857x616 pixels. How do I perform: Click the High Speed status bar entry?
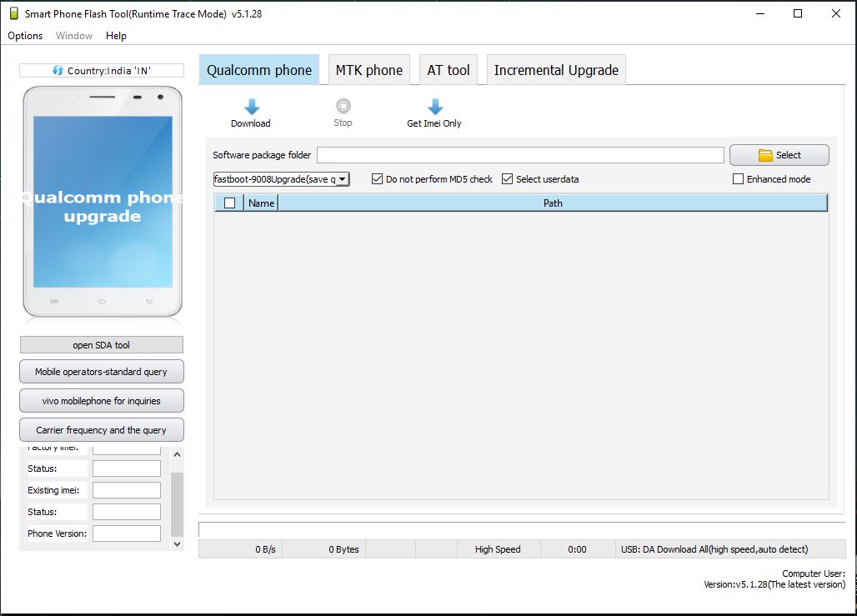coord(499,549)
